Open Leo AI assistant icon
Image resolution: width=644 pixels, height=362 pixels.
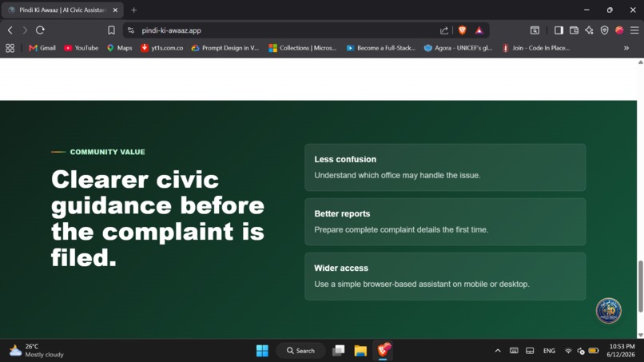[589, 30]
